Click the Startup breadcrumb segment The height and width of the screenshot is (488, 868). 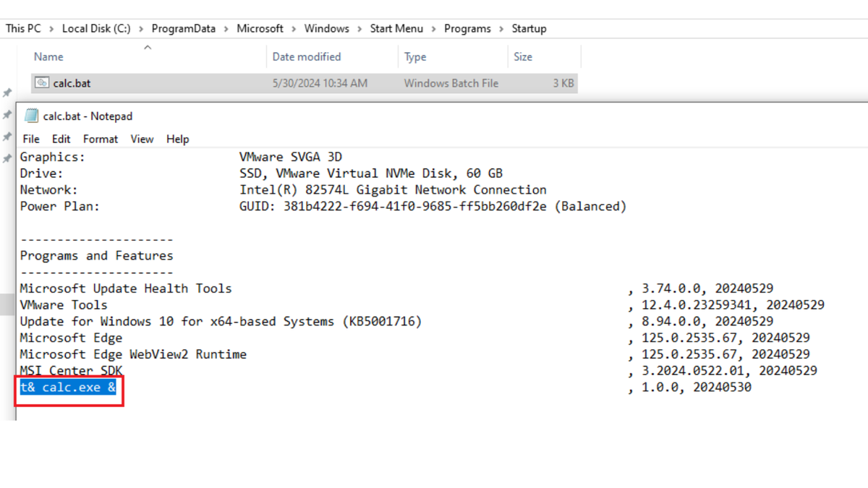pyautogui.click(x=529, y=29)
